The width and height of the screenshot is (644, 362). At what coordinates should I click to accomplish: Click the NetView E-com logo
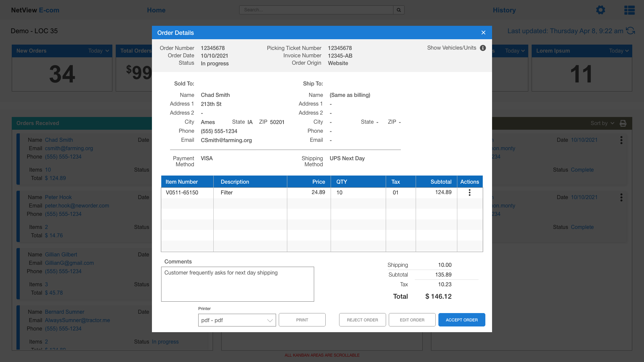35,10
